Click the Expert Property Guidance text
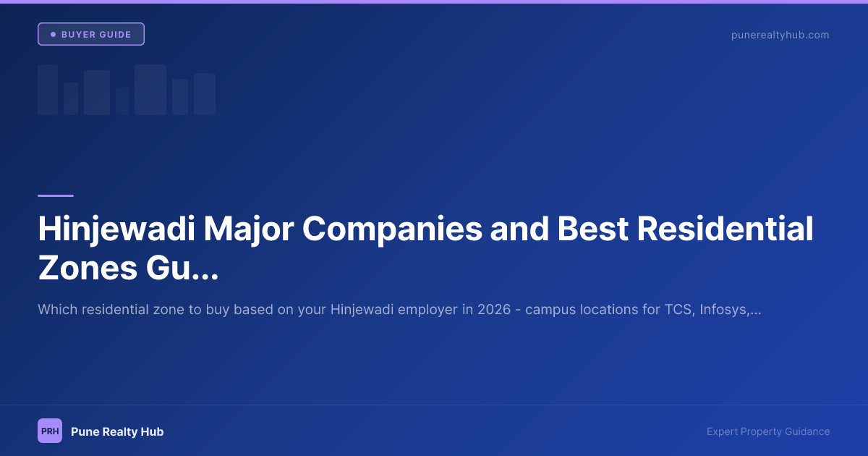The height and width of the screenshot is (456, 868). point(768,431)
